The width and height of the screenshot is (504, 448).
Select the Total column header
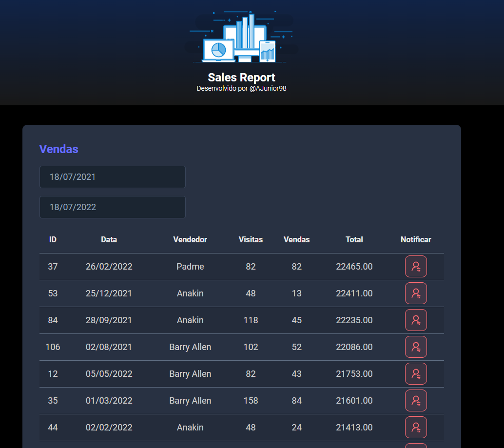[354, 239]
